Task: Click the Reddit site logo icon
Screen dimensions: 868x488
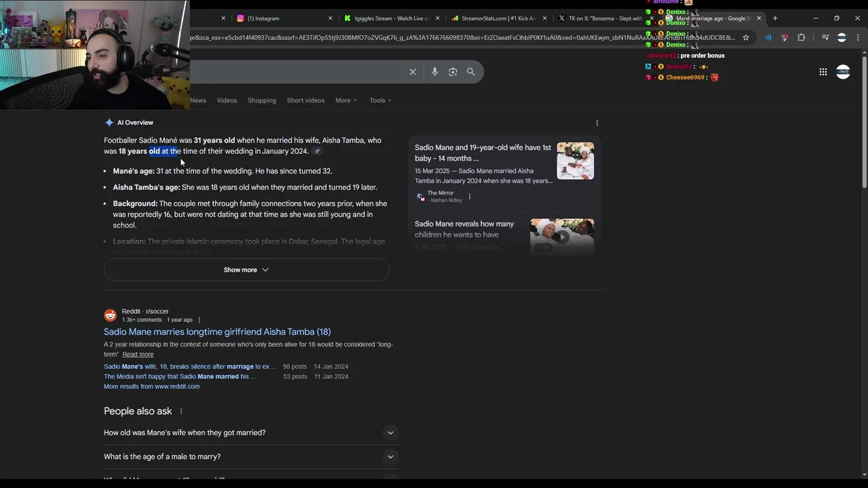Action: [111, 315]
